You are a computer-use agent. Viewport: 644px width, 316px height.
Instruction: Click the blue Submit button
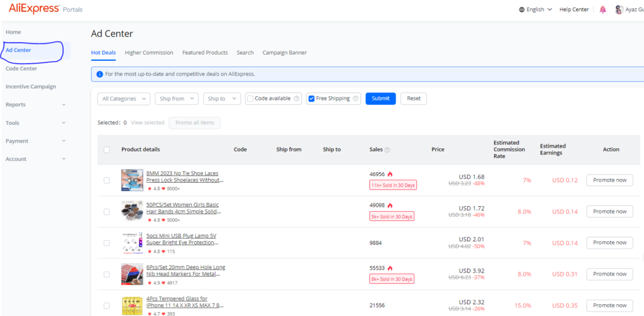coord(380,99)
